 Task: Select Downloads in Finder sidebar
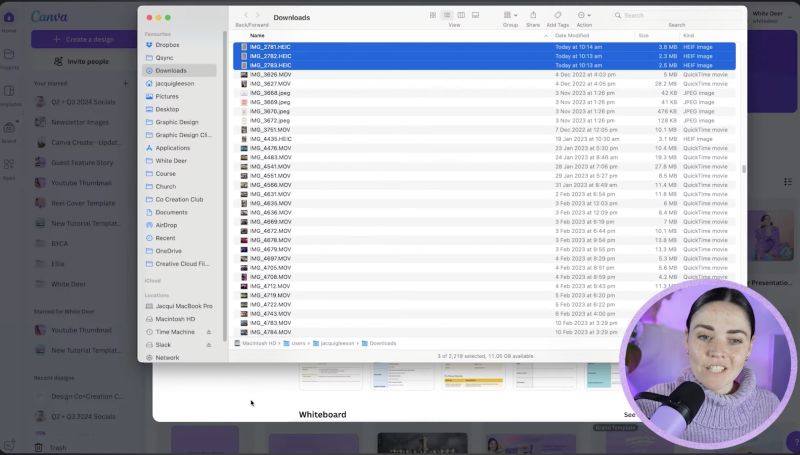[180, 70]
